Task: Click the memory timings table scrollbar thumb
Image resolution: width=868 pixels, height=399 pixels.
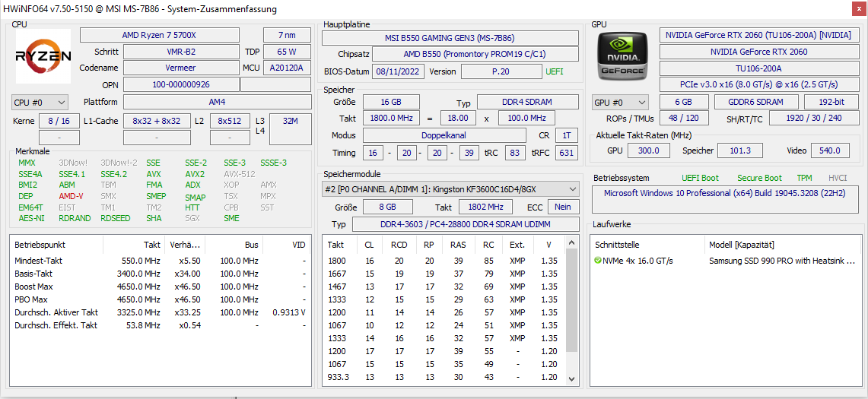Action: click(x=572, y=300)
